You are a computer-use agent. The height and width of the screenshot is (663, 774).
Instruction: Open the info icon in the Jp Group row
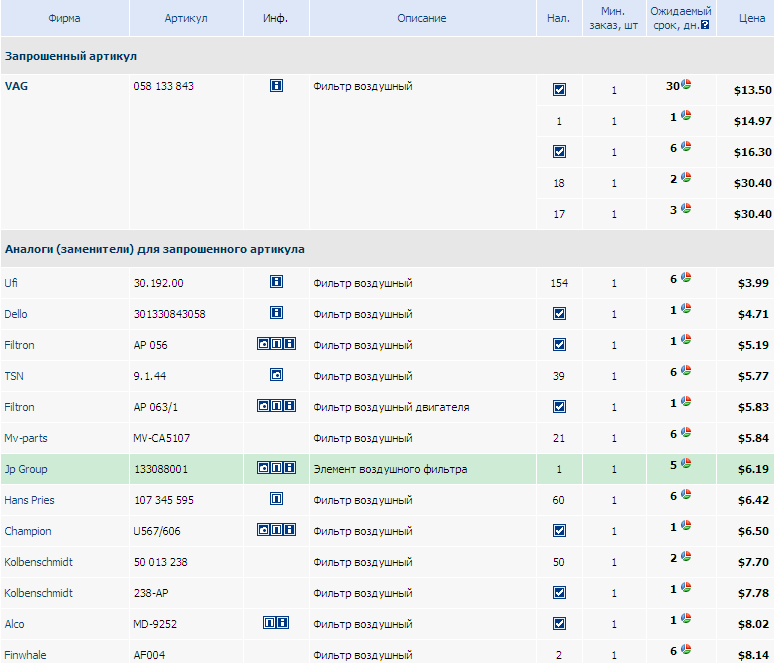pos(289,468)
